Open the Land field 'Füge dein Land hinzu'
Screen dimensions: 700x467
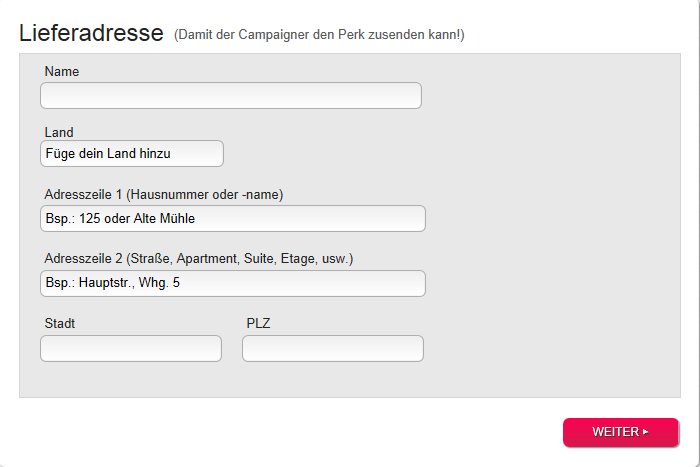pos(131,153)
